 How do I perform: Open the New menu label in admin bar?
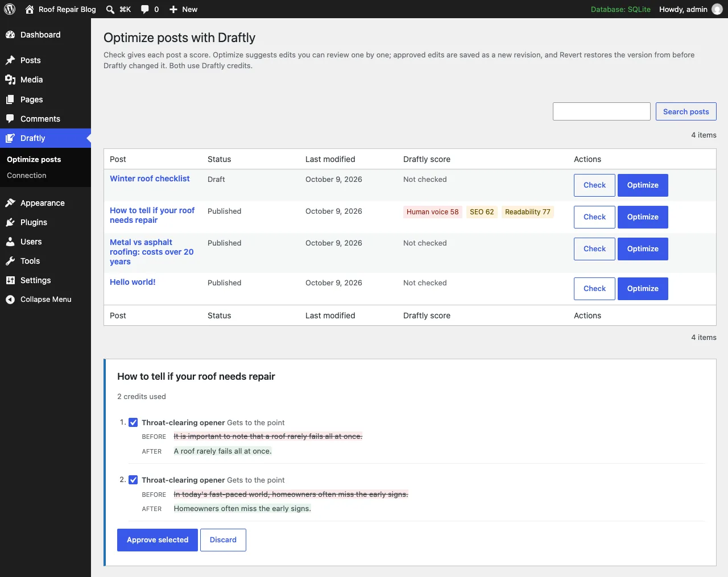(190, 9)
